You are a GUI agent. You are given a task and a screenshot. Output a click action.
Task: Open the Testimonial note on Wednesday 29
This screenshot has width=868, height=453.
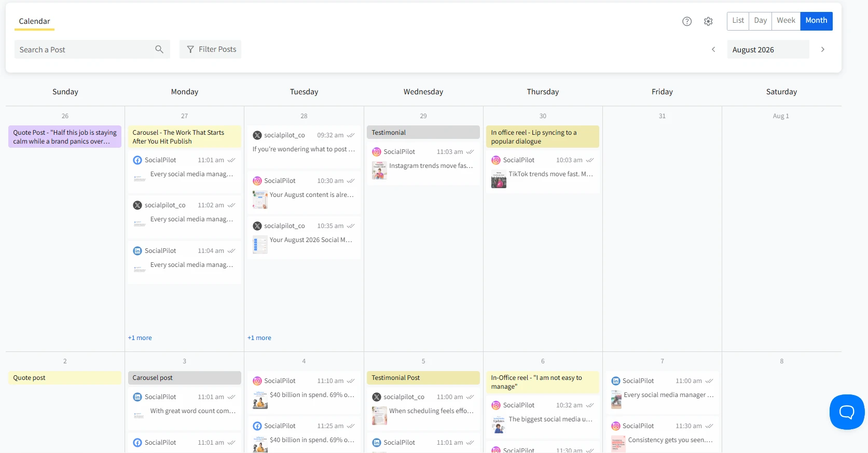[x=423, y=132]
